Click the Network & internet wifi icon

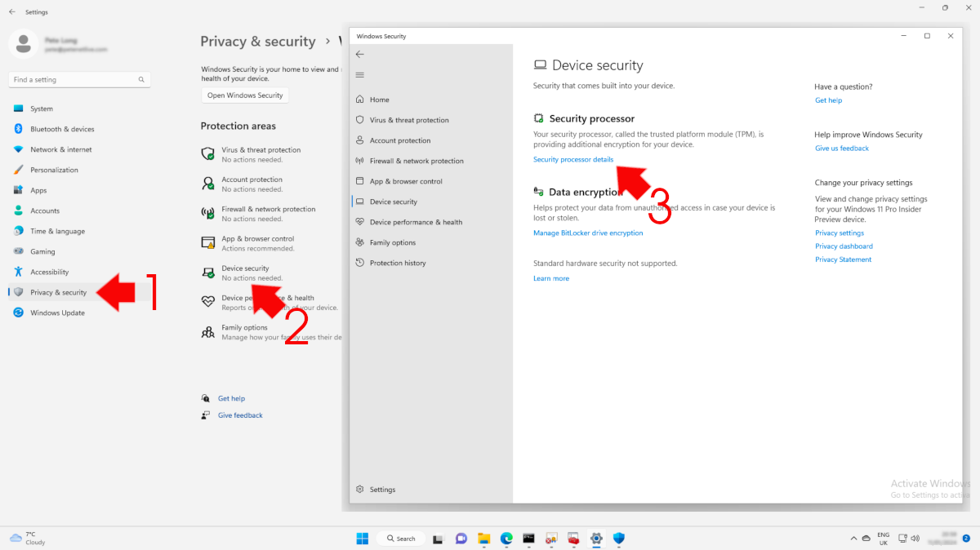18,149
